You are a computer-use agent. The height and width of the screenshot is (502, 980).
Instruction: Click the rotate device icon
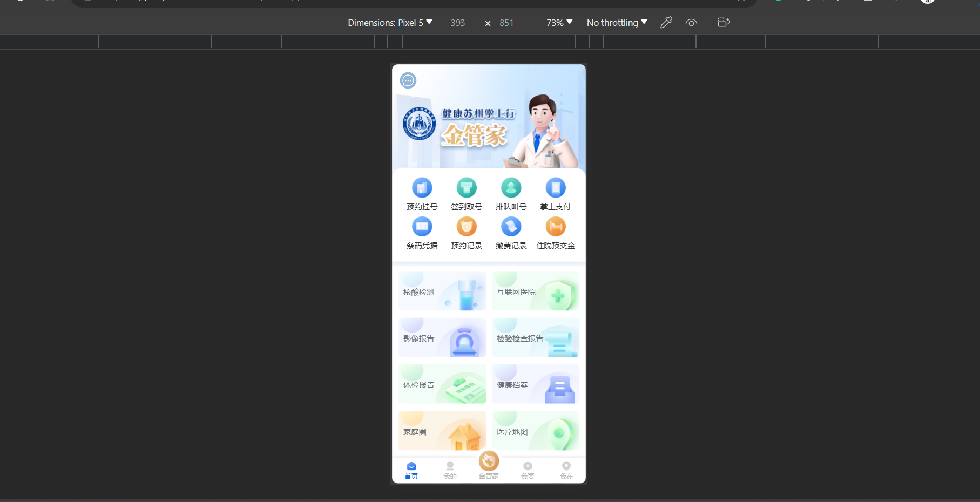[724, 22]
